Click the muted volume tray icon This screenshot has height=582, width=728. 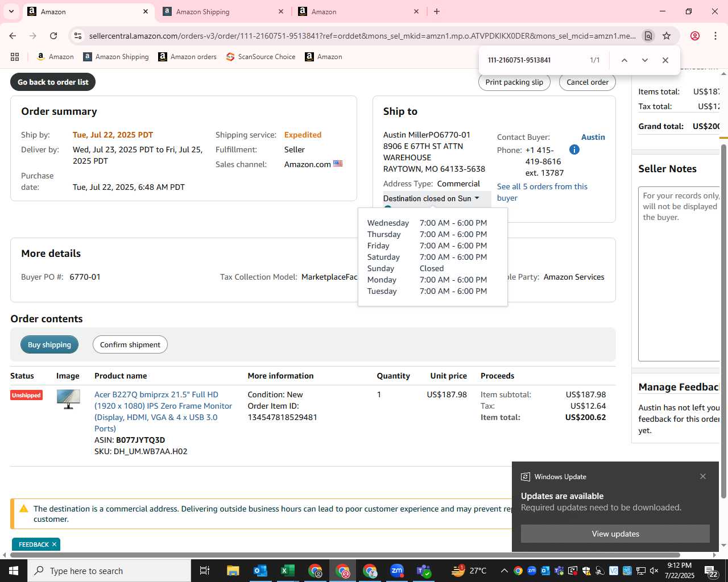point(654,571)
